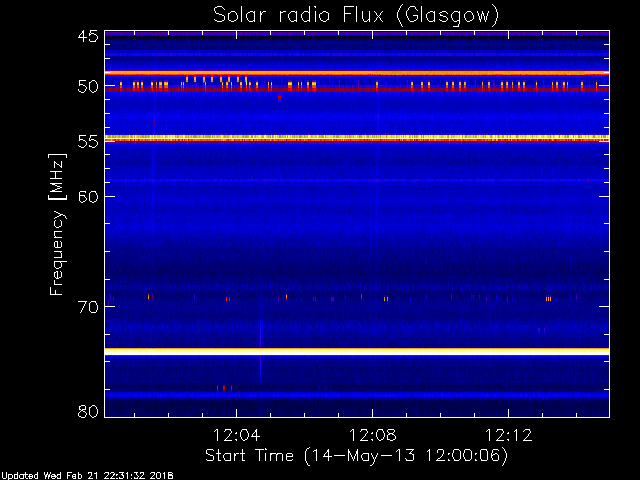Select the 12:08 time tick label

[x=373, y=436]
